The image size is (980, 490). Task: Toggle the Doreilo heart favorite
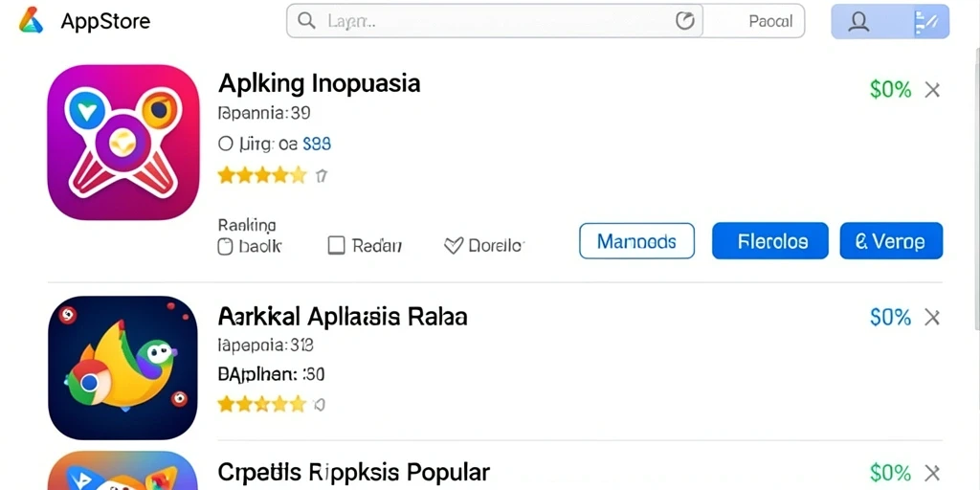[453, 246]
